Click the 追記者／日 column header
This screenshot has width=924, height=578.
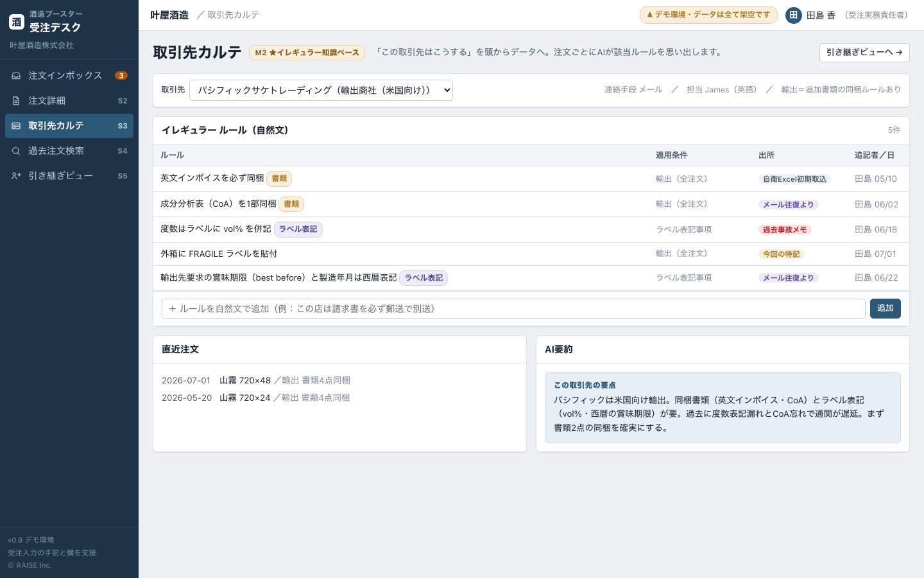pos(874,155)
